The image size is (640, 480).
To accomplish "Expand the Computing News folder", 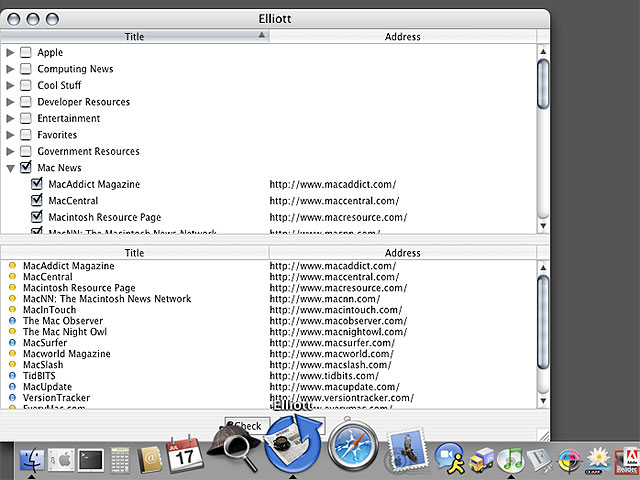I will pyautogui.click(x=10, y=69).
